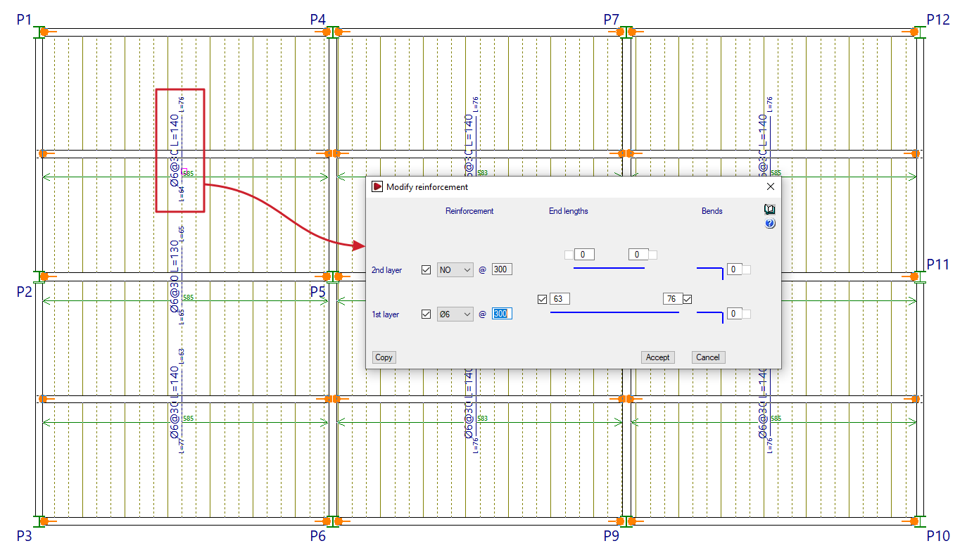This screenshot has height=560, width=967.
Task: Click the 1st layer bend length field
Action: 734,314
